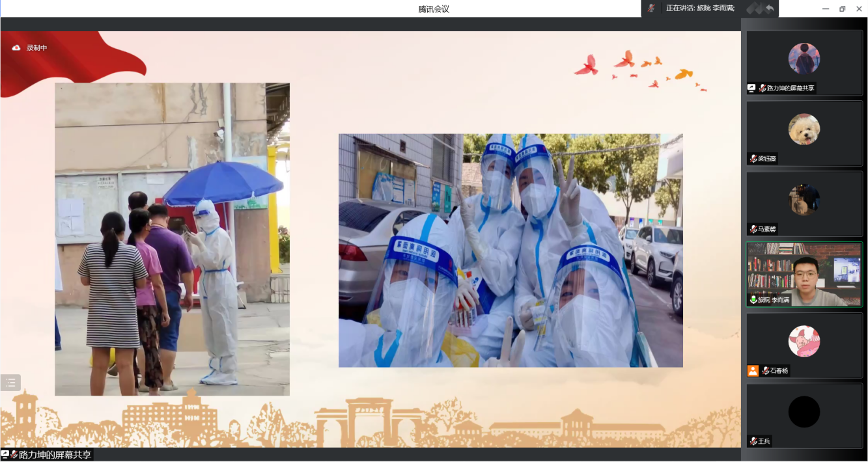Image resolution: width=868 pixels, height=462 pixels.
Task: Click the muted mic icon beside 马素馨
Action: pyautogui.click(x=753, y=229)
